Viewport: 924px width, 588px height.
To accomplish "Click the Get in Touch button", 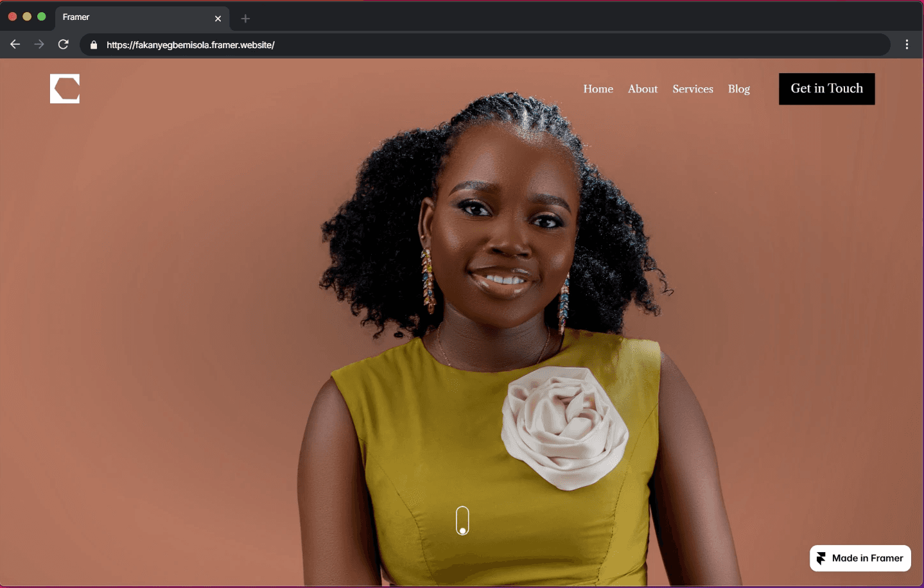I will point(826,89).
